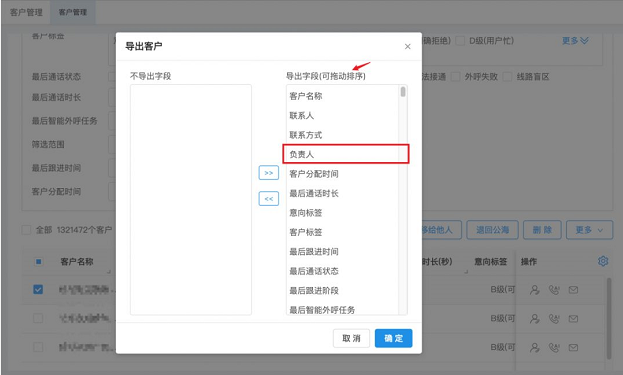Expand the 更多 filter tags link

point(575,41)
